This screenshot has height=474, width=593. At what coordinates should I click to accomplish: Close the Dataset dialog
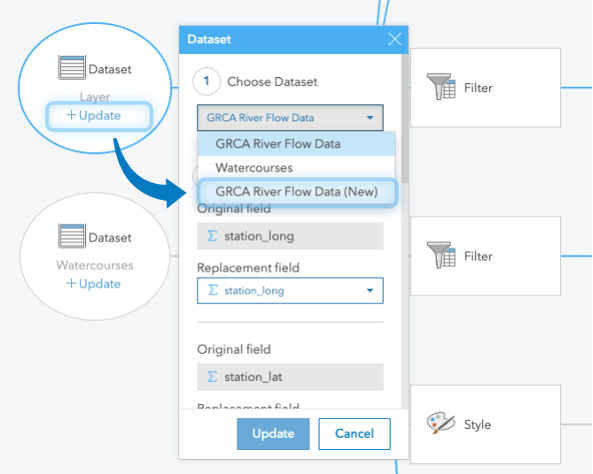395,39
